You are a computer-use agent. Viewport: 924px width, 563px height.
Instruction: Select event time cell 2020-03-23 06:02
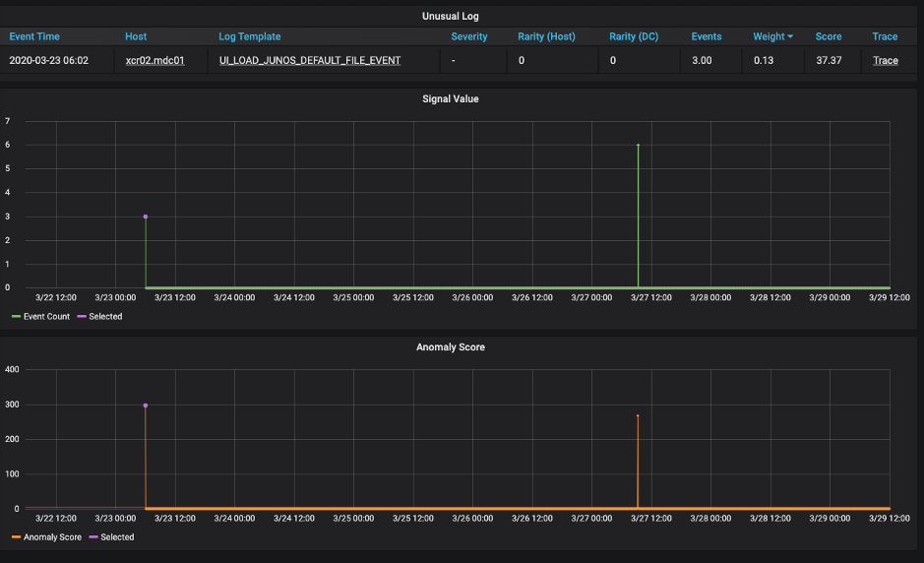tap(49, 60)
